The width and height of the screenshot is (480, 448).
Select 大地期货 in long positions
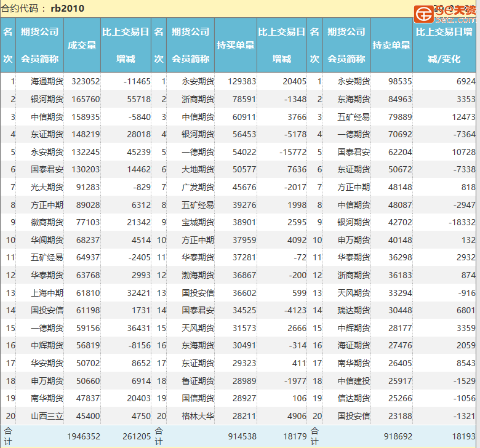pos(198,169)
